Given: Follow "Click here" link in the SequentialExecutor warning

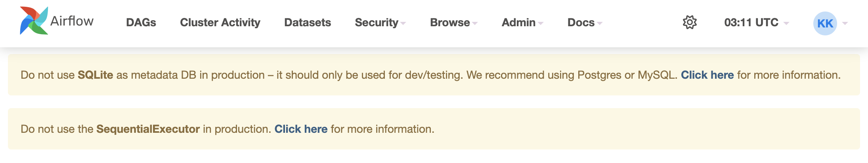Looking at the screenshot, I should (x=301, y=129).
